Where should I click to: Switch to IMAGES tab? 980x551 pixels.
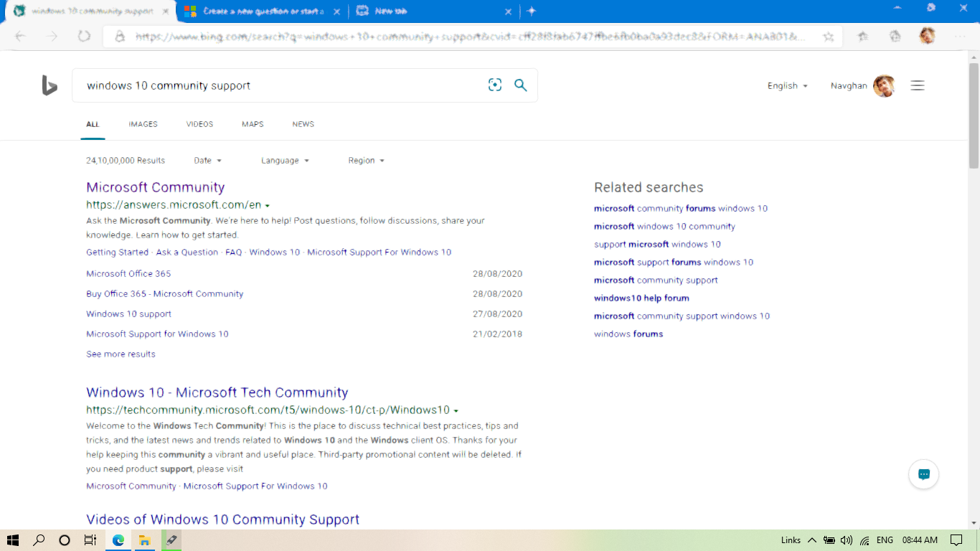click(x=143, y=124)
